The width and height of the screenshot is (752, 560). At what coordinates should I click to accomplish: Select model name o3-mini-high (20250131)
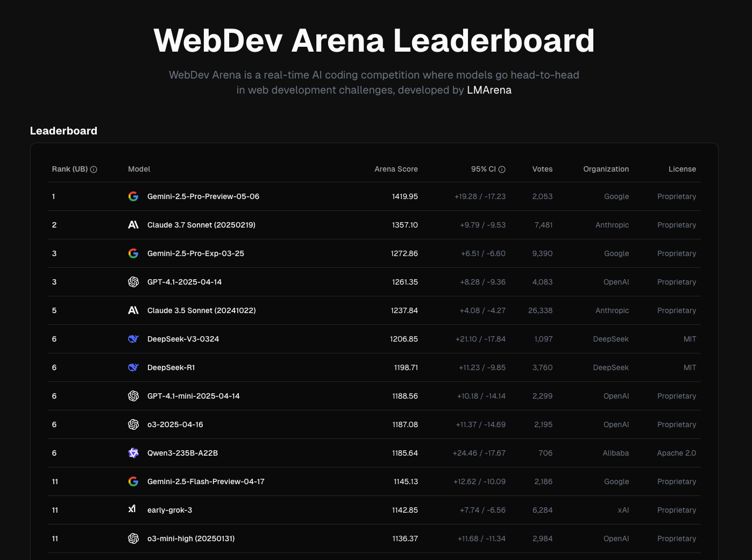pos(191,538)
